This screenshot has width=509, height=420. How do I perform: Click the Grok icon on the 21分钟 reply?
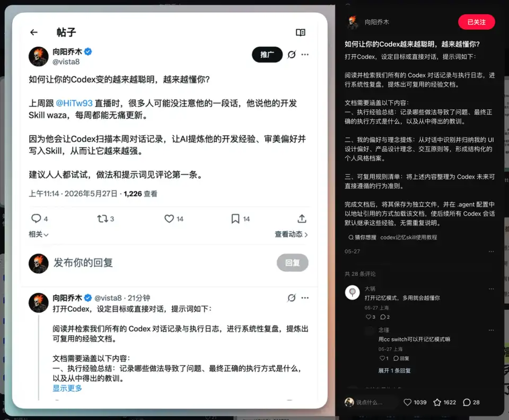[292, 297]
